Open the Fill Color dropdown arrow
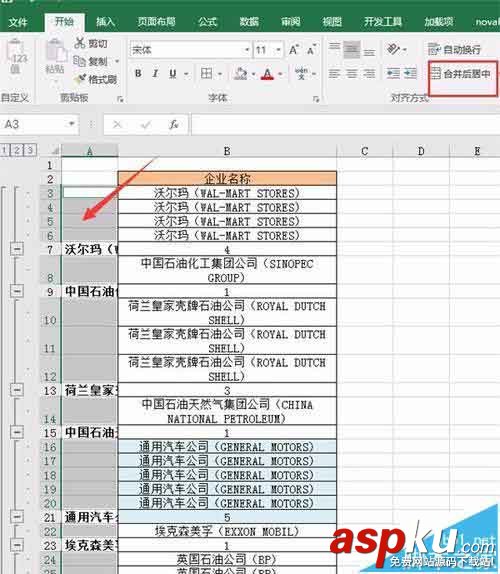500x574 pixels. pyautogui.click(x=253, y=74)
